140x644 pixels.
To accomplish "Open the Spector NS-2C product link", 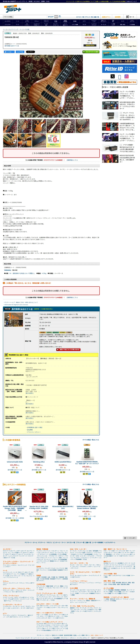I will (x=39, y=507).
